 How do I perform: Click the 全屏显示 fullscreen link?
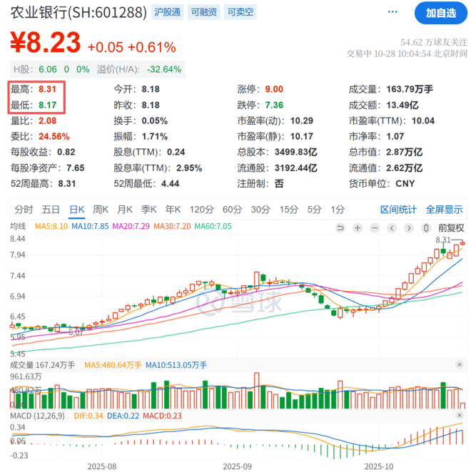(444, 209)
